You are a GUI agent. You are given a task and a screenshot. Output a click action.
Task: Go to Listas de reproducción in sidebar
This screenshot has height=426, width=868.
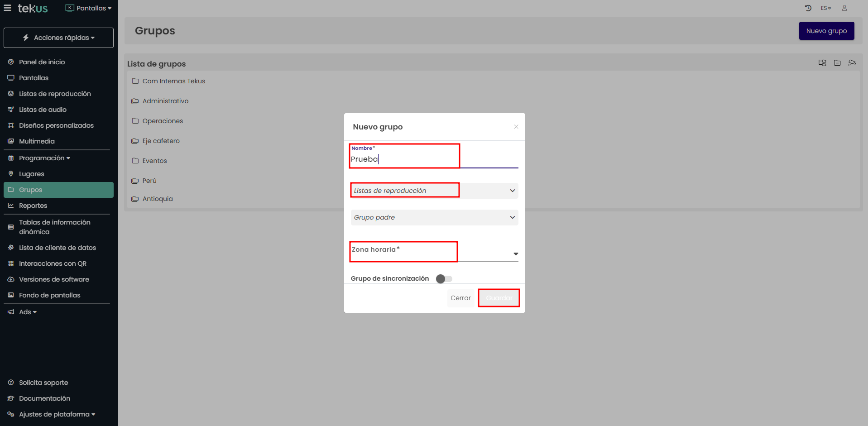[x=55, y=94]
